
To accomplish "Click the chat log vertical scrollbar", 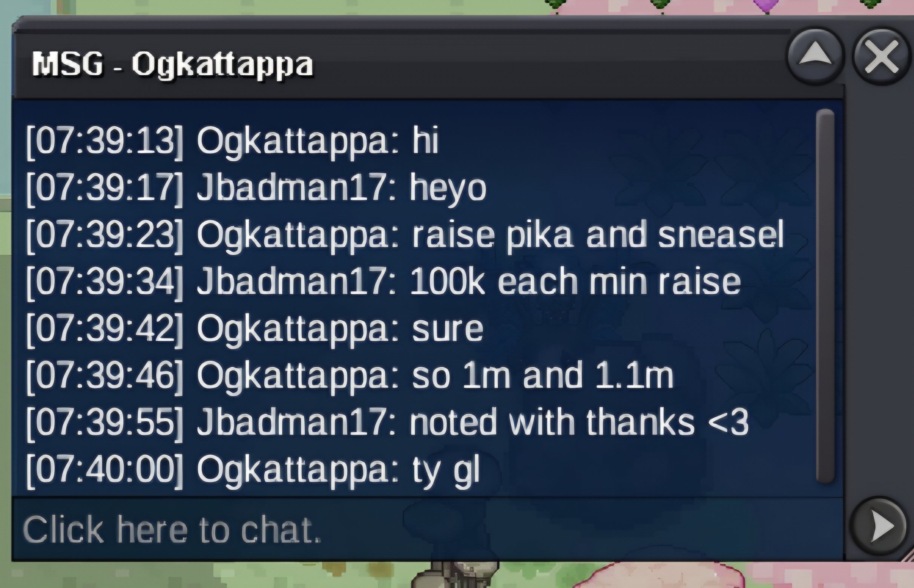I will [x=825, y=297].
